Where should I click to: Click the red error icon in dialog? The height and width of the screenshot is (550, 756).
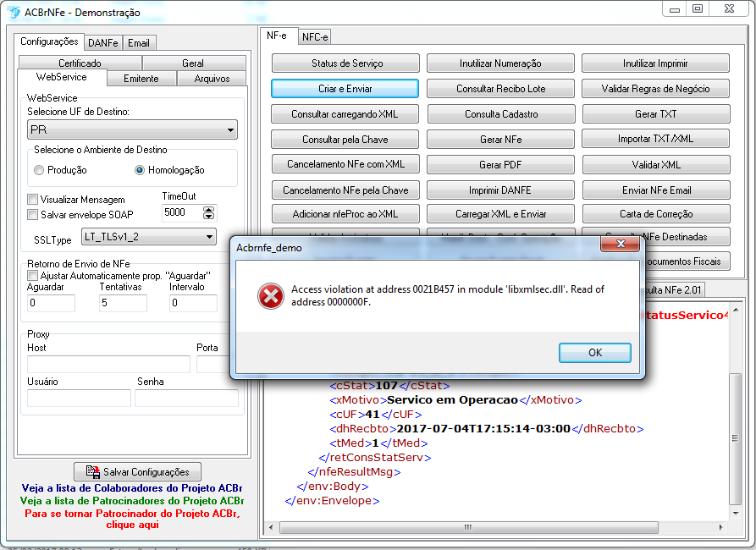[x=270, y=295]
